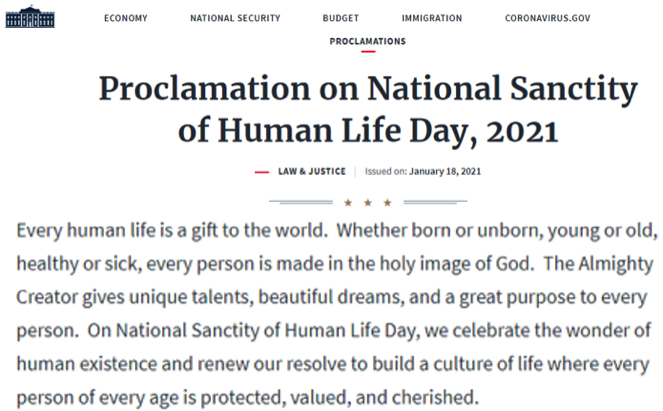Go to the National Security section

235,18
